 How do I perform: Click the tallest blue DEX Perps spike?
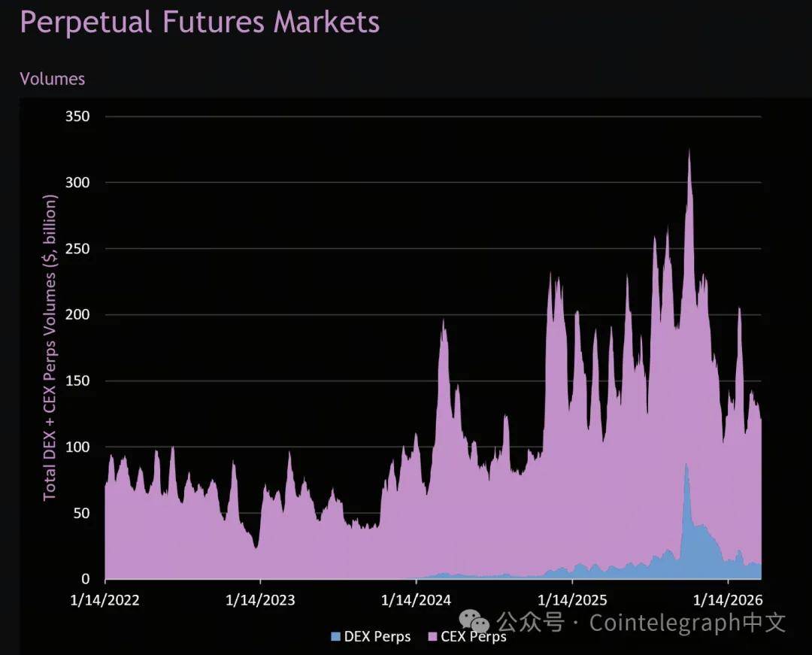(686, 468)
